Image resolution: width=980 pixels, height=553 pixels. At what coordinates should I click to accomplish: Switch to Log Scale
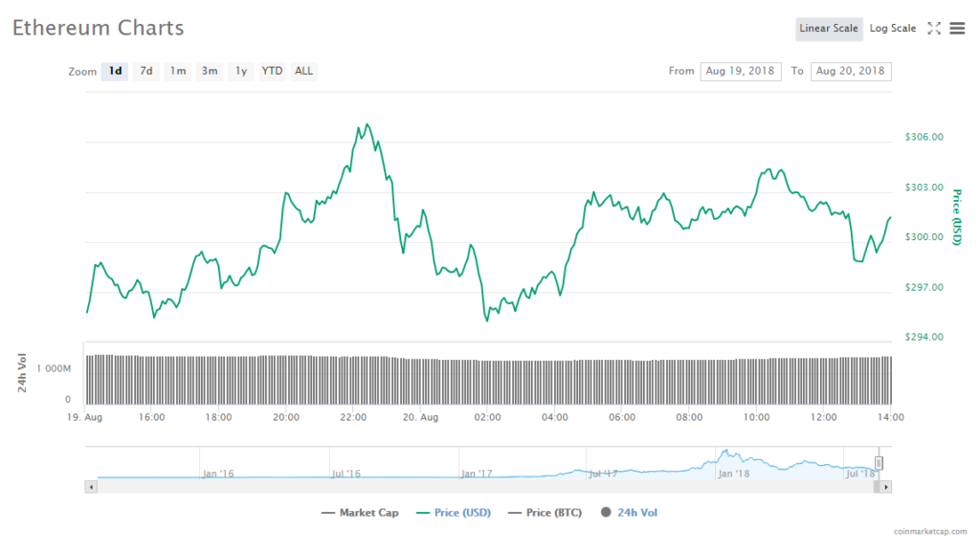892,29
